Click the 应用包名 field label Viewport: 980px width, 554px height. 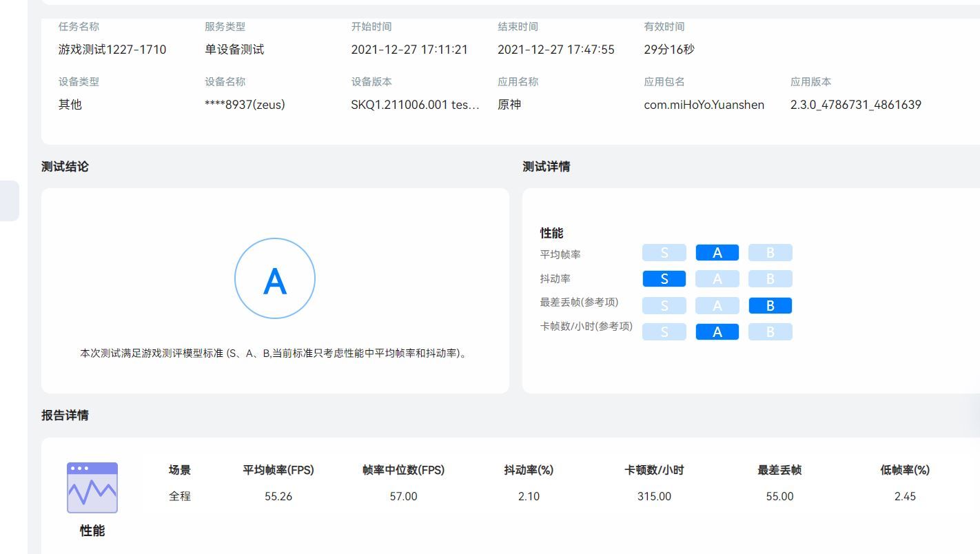pyautogui.click(x=664, y=82)
